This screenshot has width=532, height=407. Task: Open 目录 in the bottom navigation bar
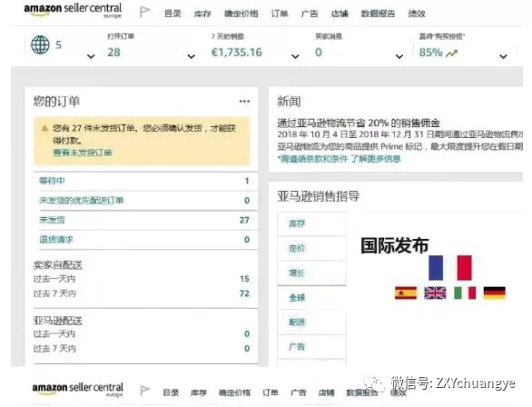coord(171,392)
